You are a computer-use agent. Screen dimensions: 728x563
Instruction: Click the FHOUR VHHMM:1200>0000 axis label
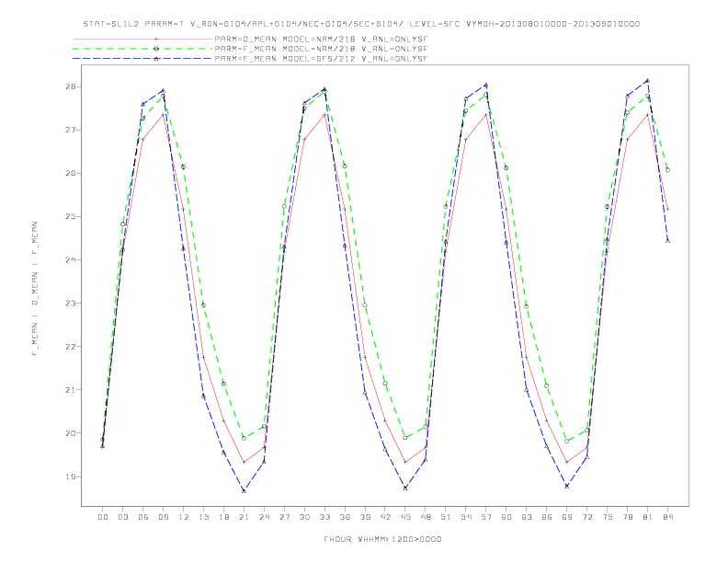point(382,539)
